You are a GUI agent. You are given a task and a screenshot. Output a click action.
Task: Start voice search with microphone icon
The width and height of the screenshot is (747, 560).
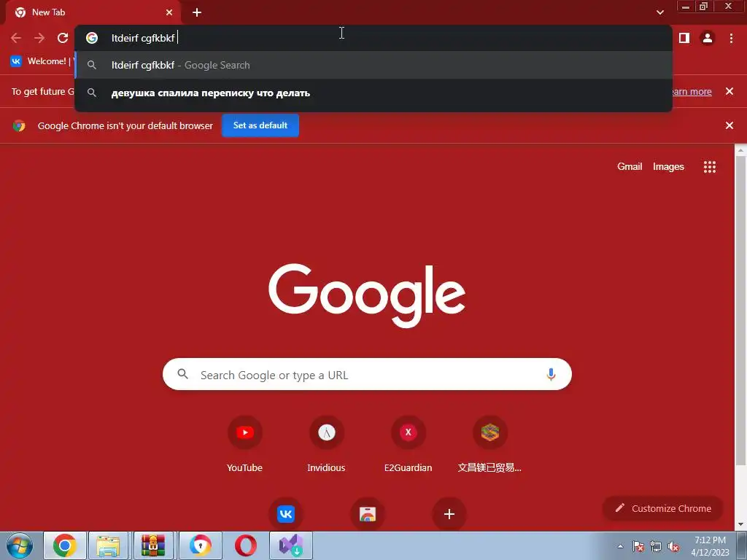[x=551, y=375]
